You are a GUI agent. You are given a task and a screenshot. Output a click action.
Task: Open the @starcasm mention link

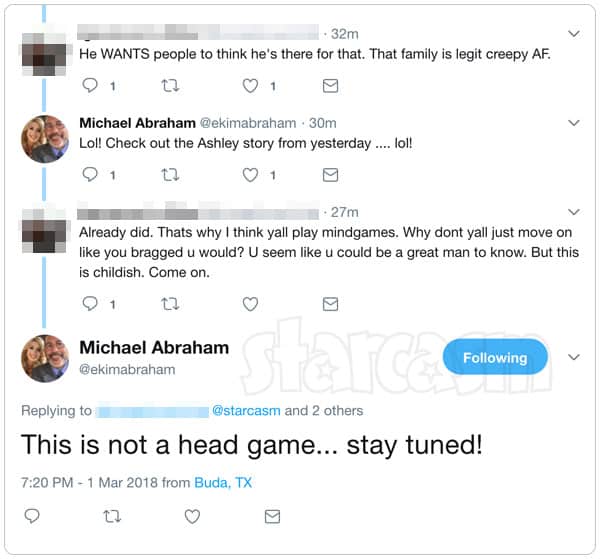pos(246,411)
